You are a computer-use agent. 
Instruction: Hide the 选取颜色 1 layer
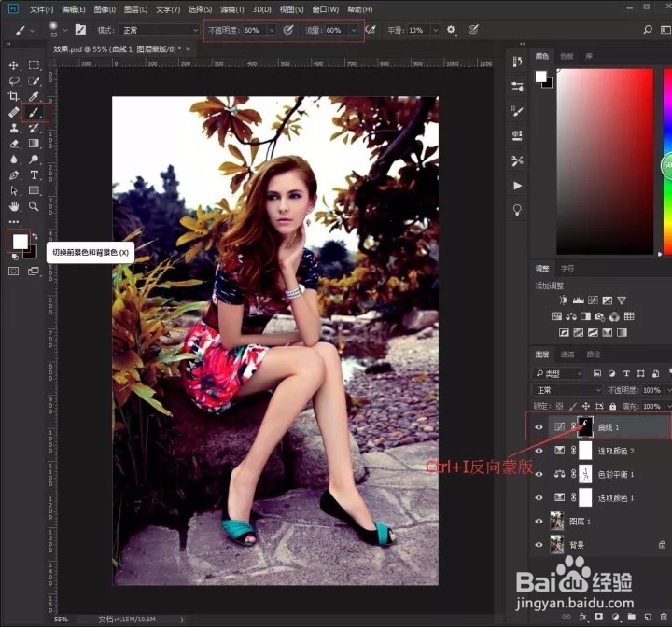[539, 497]
